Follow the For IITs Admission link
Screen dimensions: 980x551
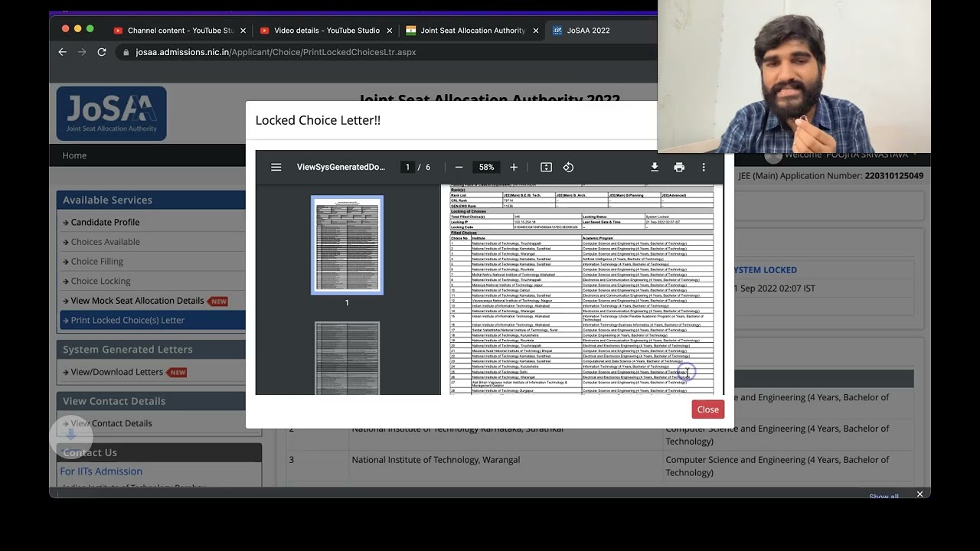[x=101, y=471]
